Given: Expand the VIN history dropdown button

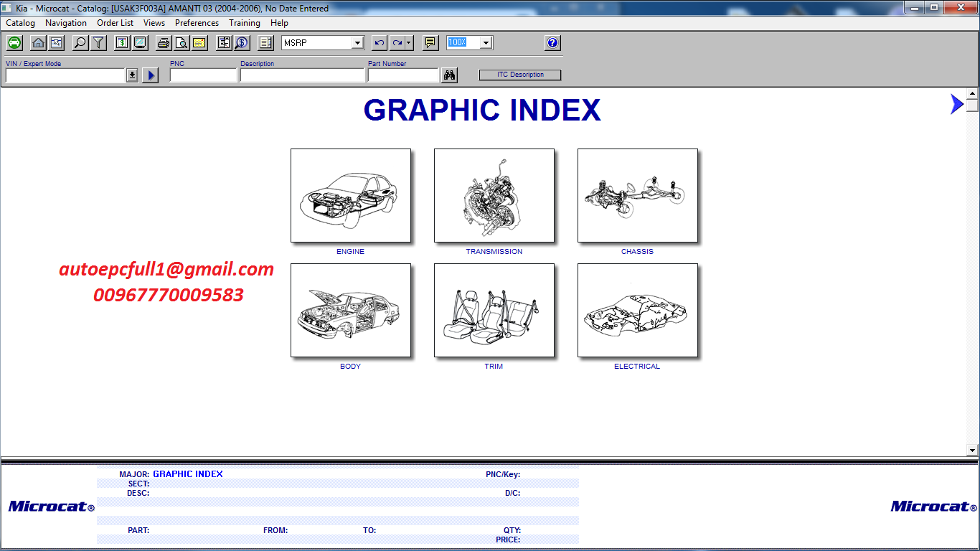Looking at the screenshot, I should [132, 75].
